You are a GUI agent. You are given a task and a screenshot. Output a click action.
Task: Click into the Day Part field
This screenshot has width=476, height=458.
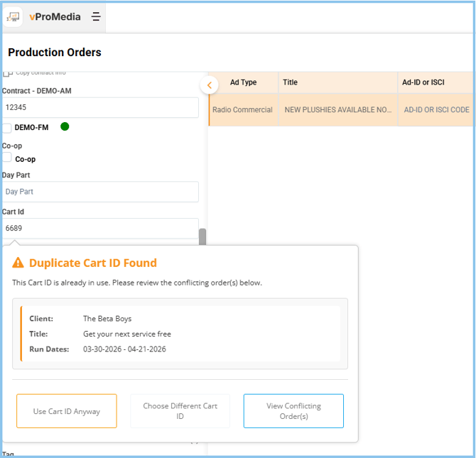coord(100,192)
